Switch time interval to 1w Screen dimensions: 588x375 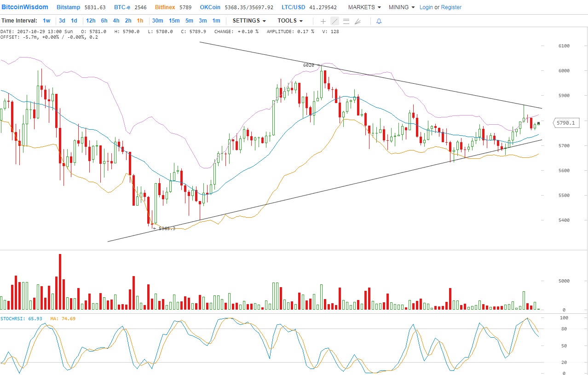pos(46,21)
